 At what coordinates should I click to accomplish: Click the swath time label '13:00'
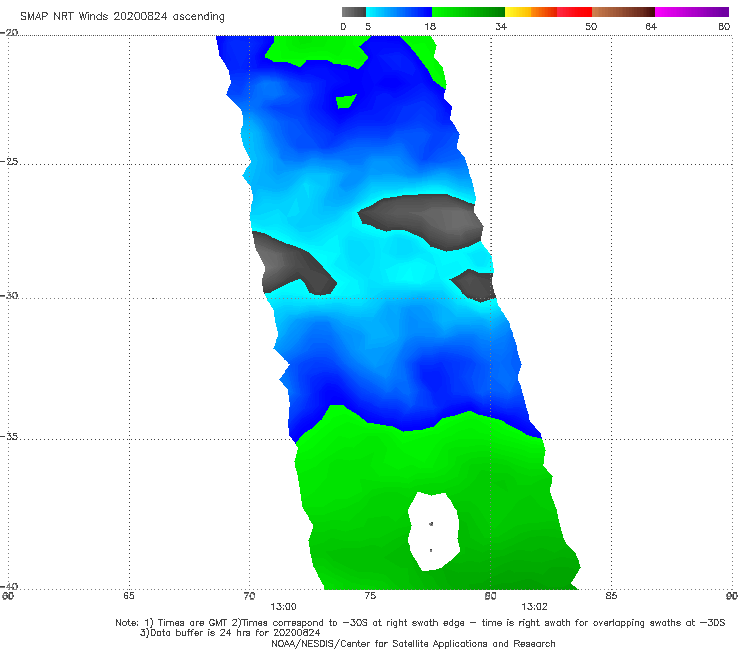point(283,607)
